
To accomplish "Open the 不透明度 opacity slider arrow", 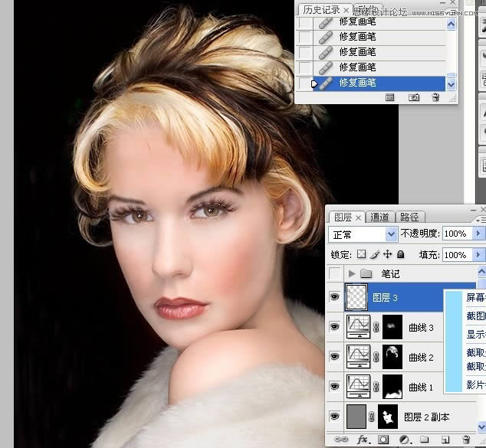I will point(479,234).
